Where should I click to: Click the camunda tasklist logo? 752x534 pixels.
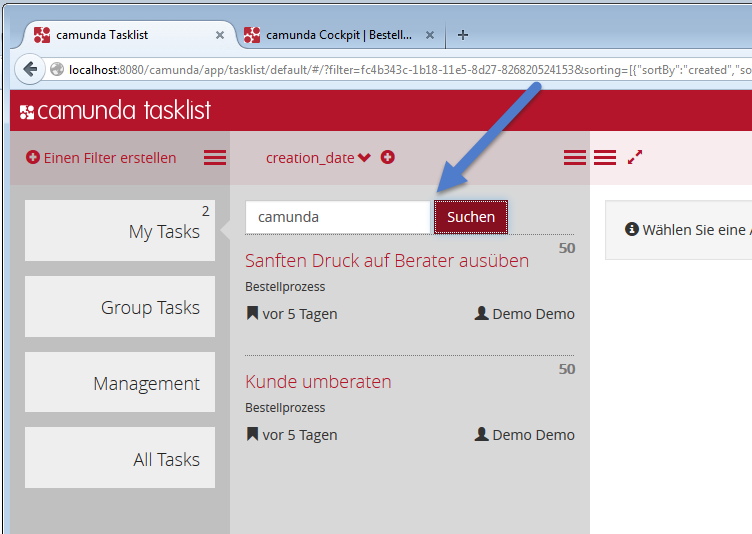click(116, 110)
